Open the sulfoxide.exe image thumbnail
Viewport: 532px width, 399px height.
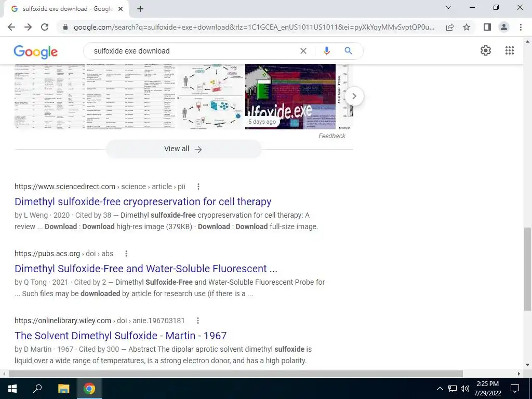click(290, 96)
